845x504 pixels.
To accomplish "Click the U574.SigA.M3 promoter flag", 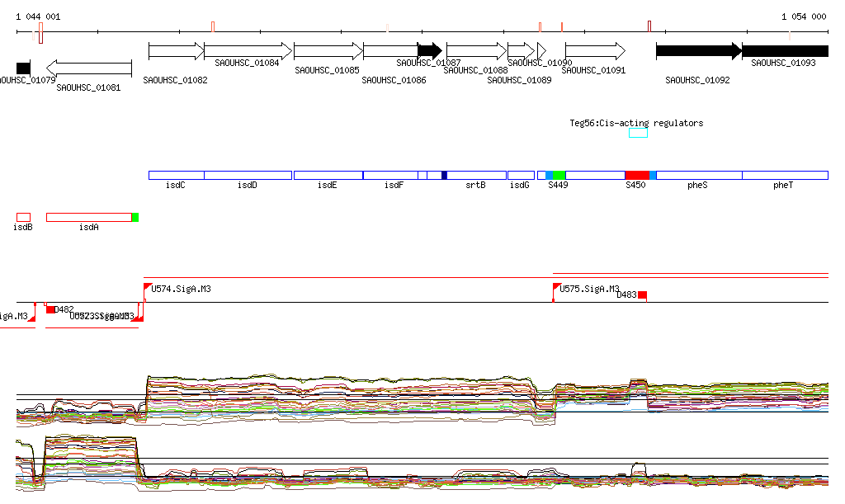I will pyautogui.click(x=147, y=288).
